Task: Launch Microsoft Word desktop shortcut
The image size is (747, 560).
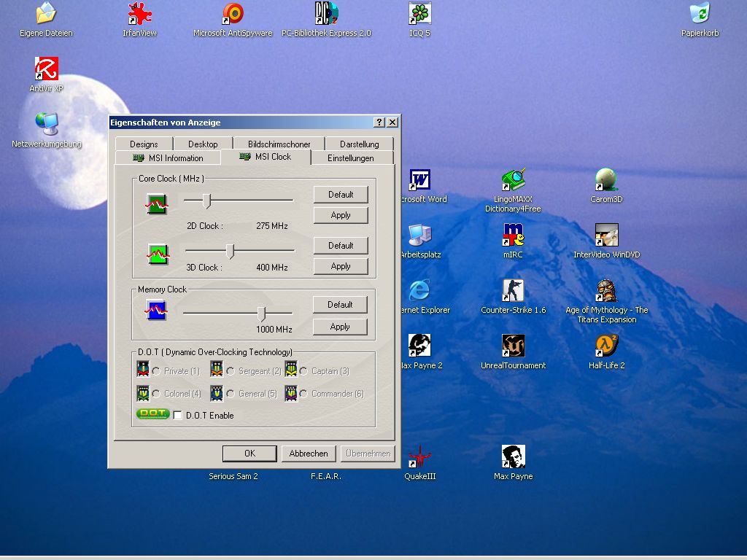Action: (419, 180)
